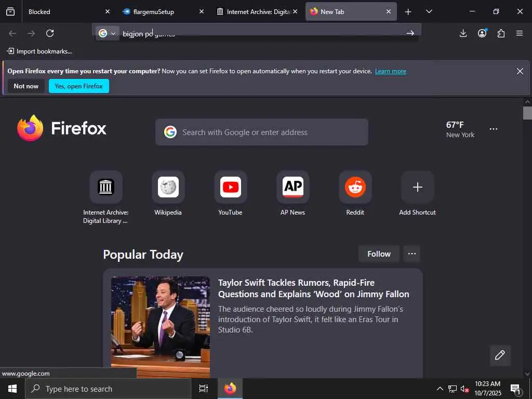Go back with the back arrow button
The width and height of the screenshot is (532, 399).
12,33
